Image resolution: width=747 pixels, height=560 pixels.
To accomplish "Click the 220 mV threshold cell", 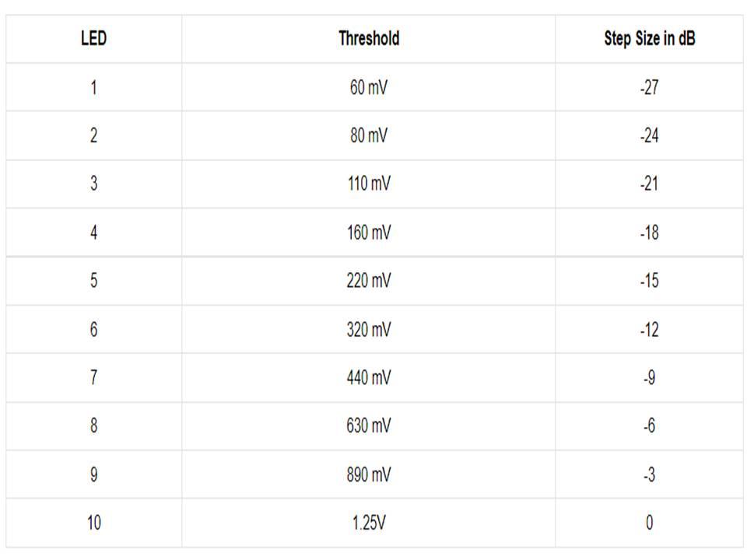I will click(369, 281).
